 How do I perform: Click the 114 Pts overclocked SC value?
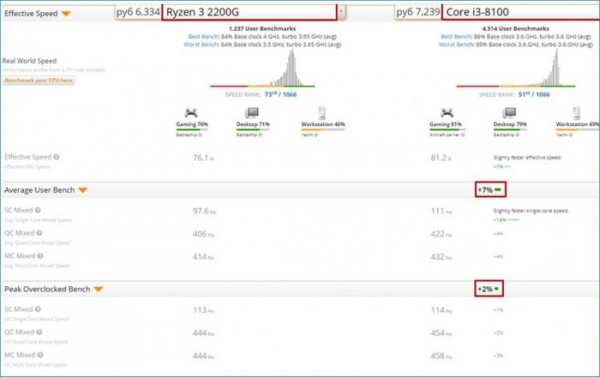441,310
